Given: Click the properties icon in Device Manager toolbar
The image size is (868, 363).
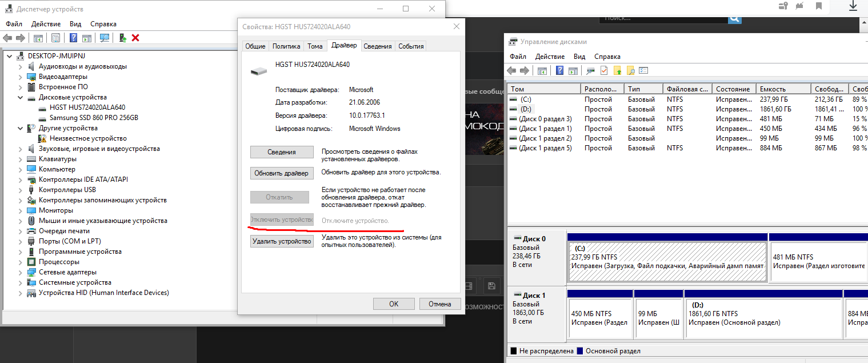Looking at the screenshot, I should pos(55,38).
